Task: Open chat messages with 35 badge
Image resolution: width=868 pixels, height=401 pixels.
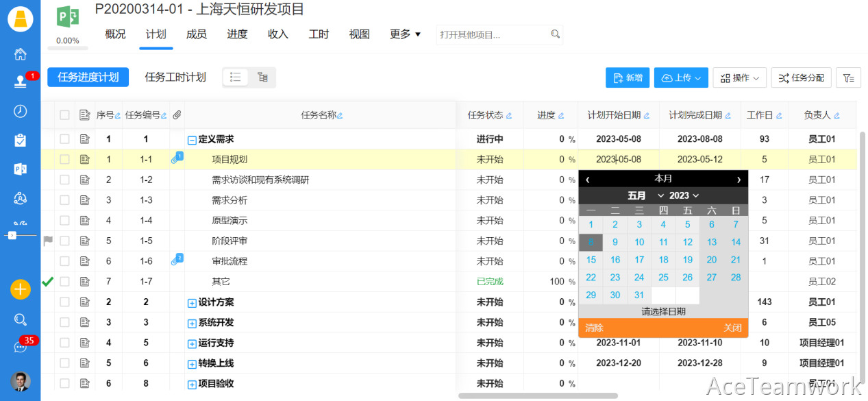Action: click(21, 347)
